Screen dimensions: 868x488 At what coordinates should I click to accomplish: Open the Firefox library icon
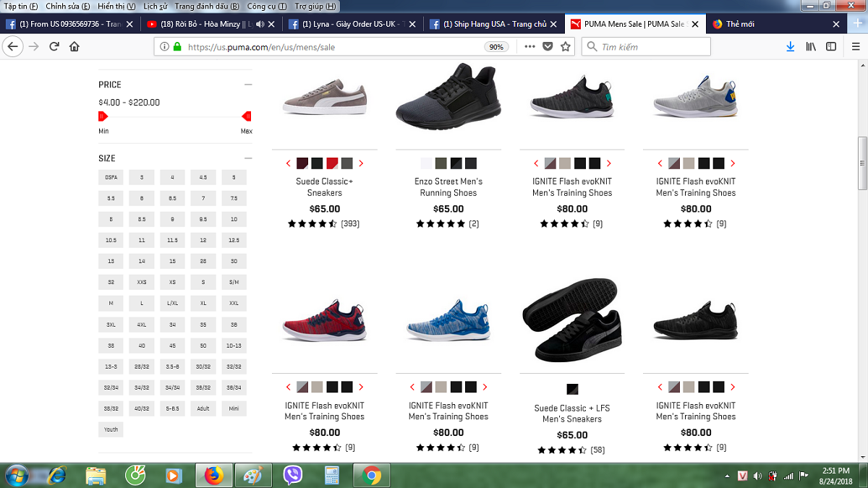(x=811, y=46)
